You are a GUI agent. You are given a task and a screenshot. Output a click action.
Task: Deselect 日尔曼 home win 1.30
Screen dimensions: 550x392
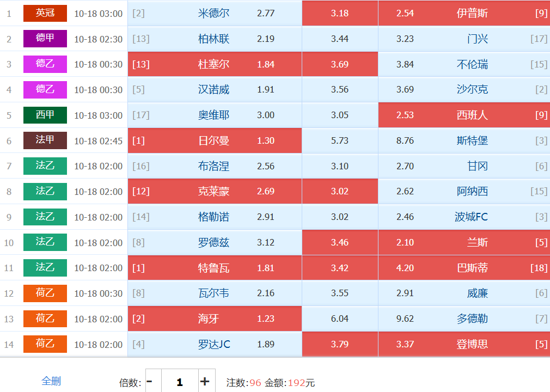[215, 140]
